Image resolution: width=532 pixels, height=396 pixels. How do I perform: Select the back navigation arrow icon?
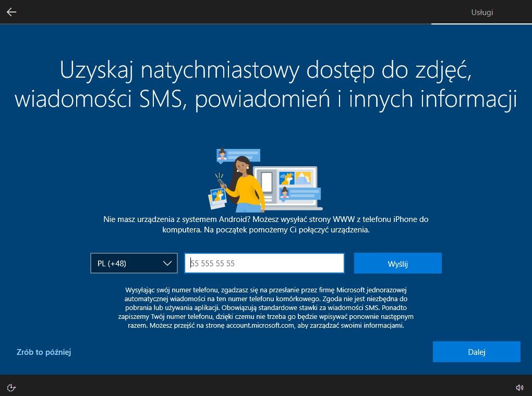pos(11,11)
